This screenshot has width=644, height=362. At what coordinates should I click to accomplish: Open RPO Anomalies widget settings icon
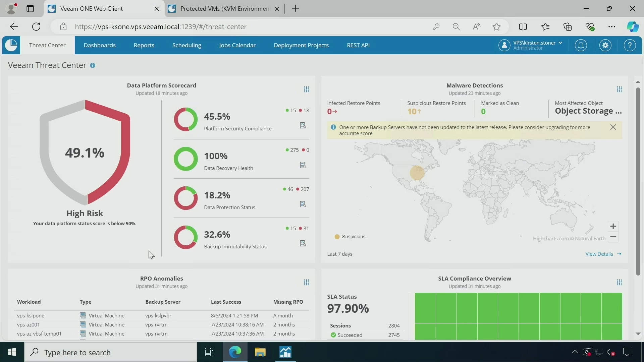(x=306, y=282)
